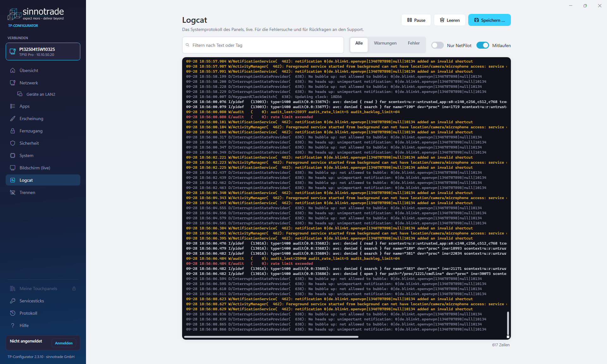Click the search magnifier icon in filter field

pos(187,45)
